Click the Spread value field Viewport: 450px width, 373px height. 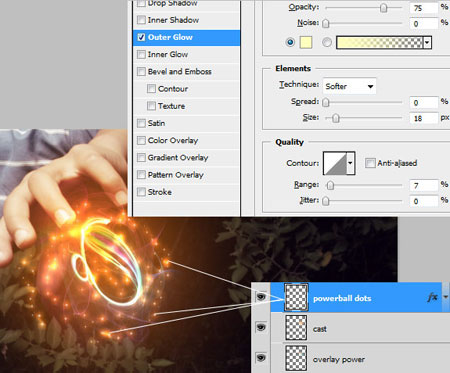[424, 102]
